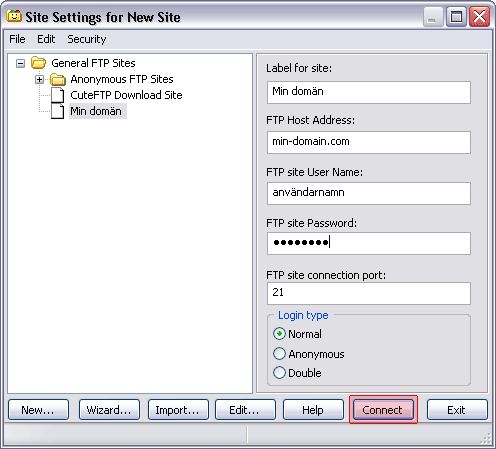This screenshot has height=449, width=496.
Task: Click the General FTP Sites folder icon
Action: pos(38,63)
